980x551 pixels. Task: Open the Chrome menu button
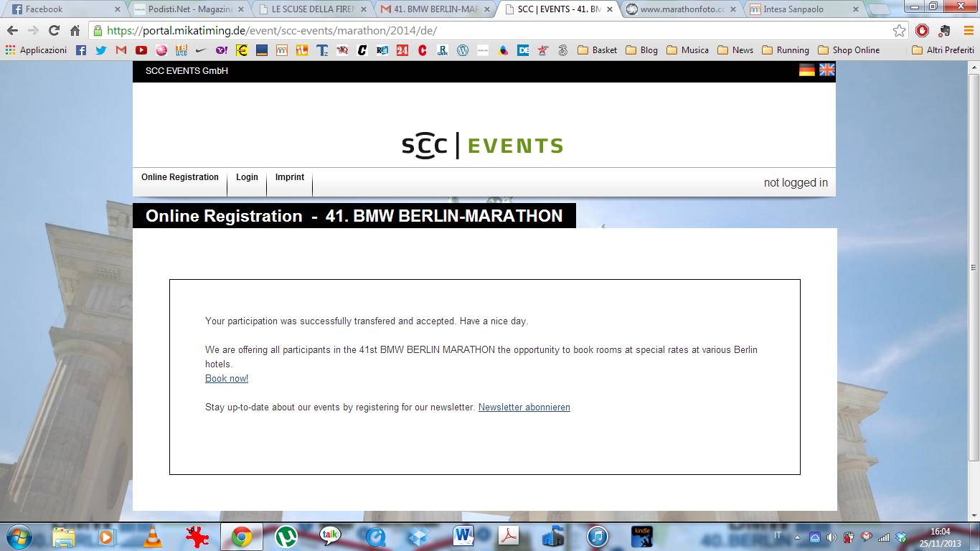click(966, 31)
